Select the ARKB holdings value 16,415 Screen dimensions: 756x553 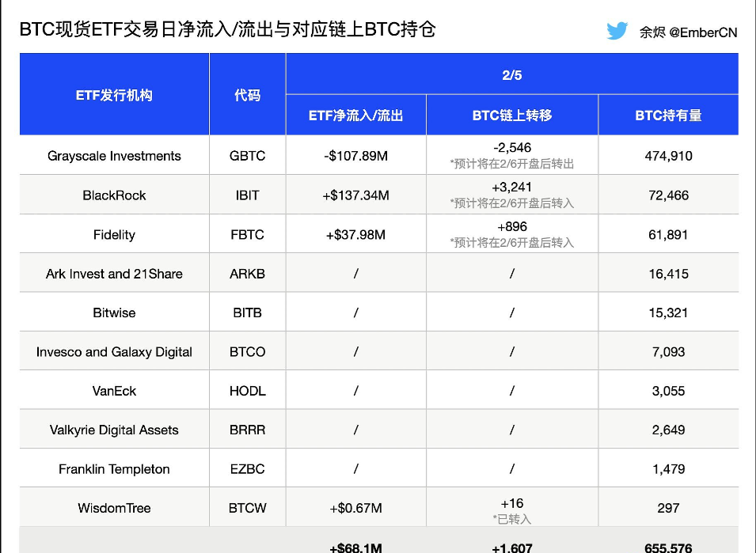(x=669, y=273)
